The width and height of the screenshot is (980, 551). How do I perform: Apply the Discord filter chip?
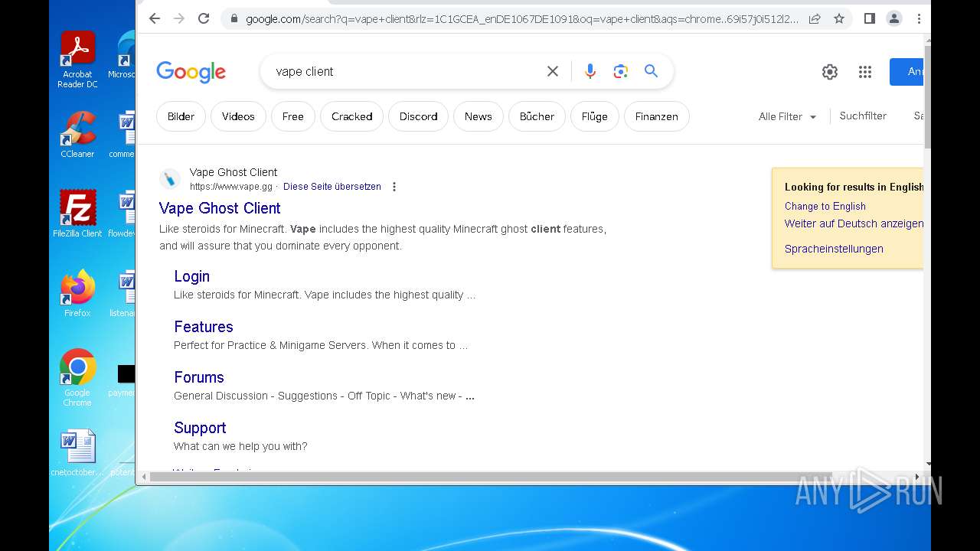[x=418, y=116]
